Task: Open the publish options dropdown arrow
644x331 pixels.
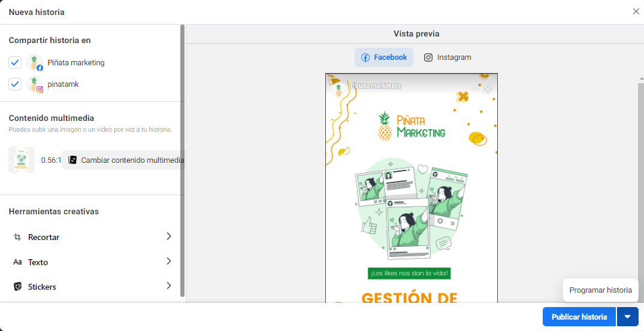Action: coord(627,317)
